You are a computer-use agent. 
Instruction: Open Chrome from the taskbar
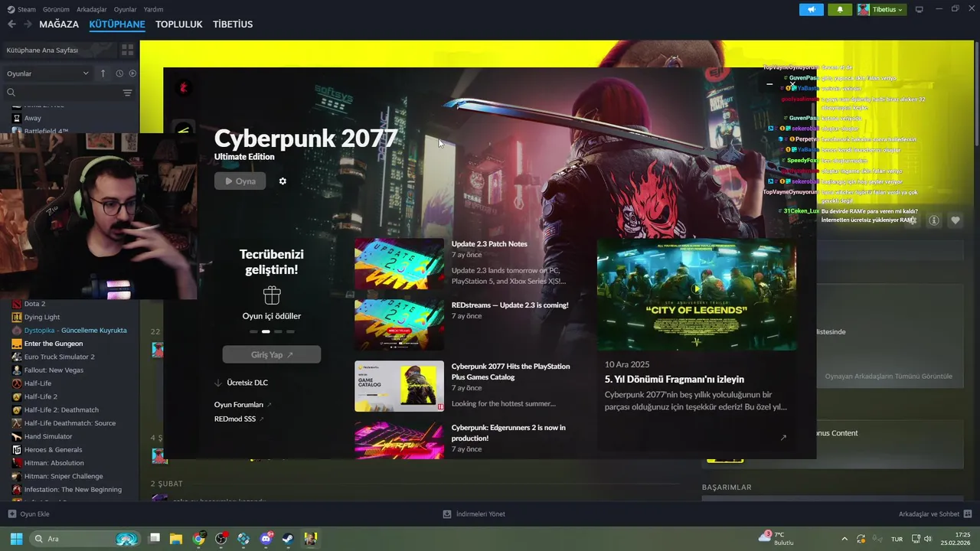click(199, 539)
